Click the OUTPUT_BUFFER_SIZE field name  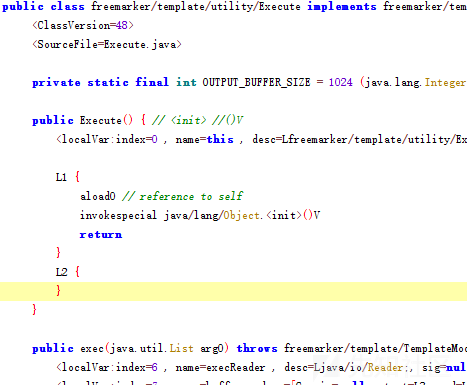(256, 82)
